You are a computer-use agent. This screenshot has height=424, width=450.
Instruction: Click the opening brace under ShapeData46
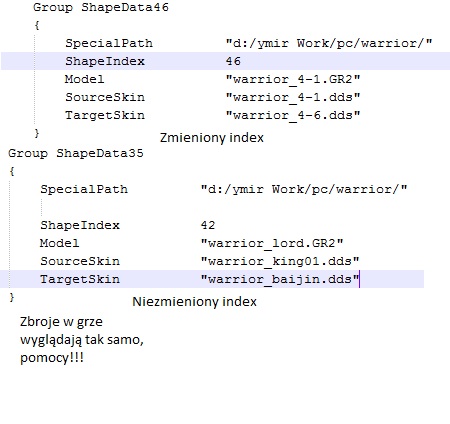37,25
